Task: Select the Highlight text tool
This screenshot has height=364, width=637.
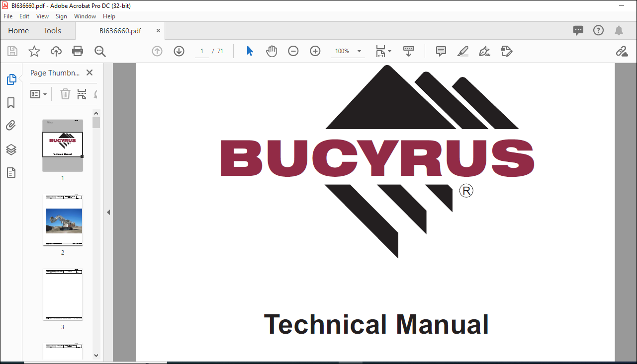Action: [463, 51]
